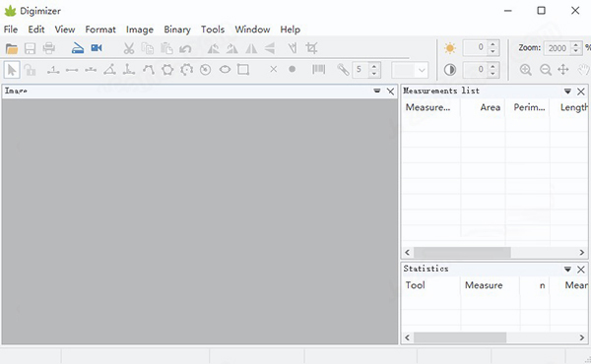591x364 pixels.
Task: Click the fit-to-window arrows icon
Action: coord(563,70)
